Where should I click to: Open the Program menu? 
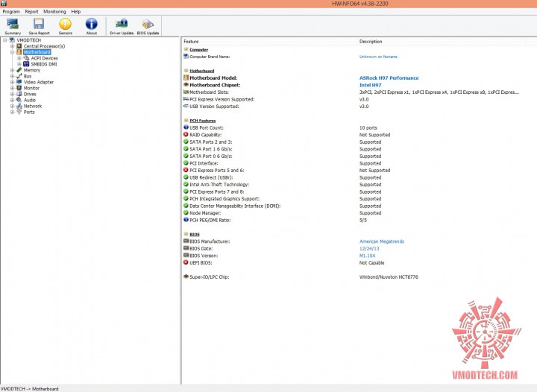coord(11,11)
